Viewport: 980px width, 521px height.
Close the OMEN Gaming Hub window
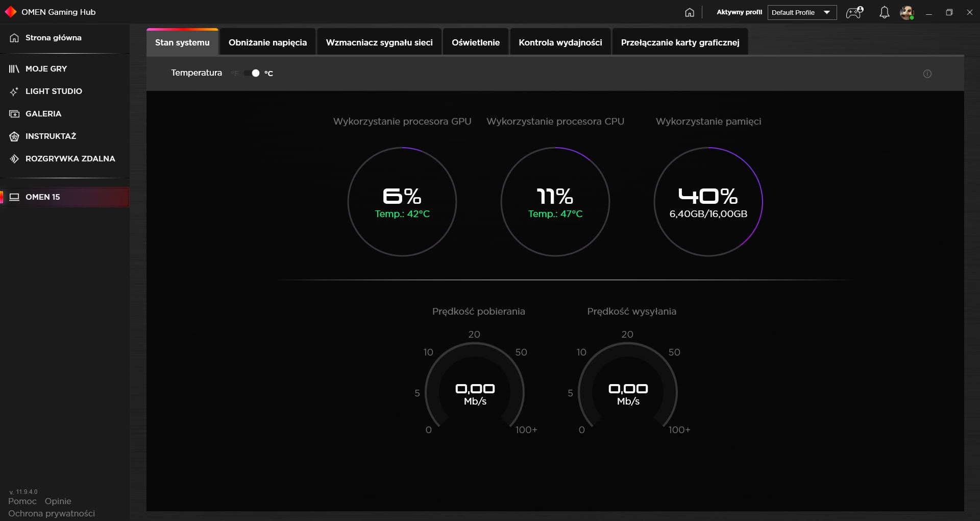pyautogui.click(x=970, y=12)
